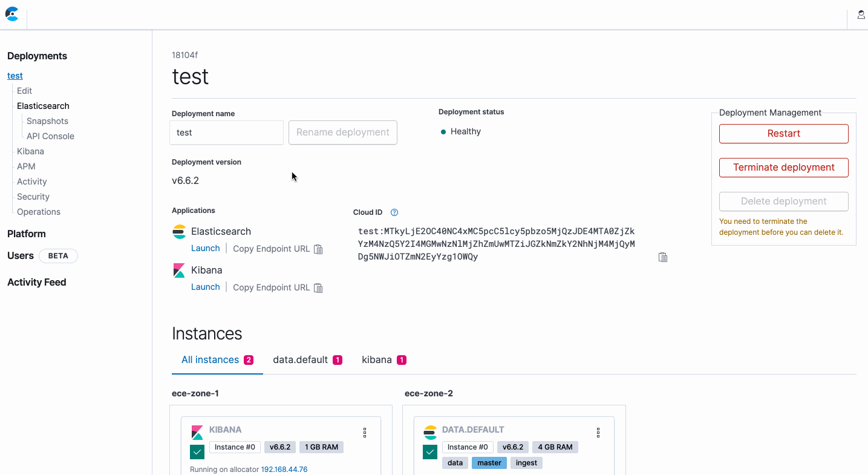The height and width of the screenshot is (475, 868).
Task: Open Activity Feed in sidebar
Action: pyautogui.click(x=37, y=282)
